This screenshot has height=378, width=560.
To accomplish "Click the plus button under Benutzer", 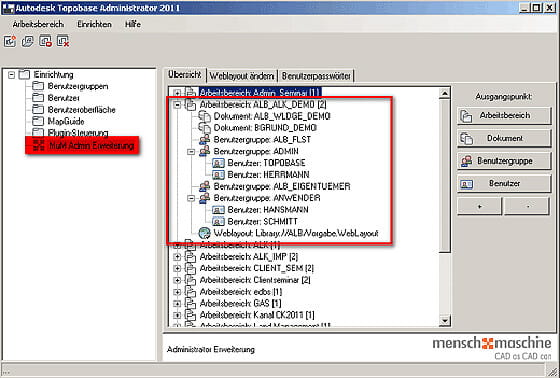I will tap(479, 207).
